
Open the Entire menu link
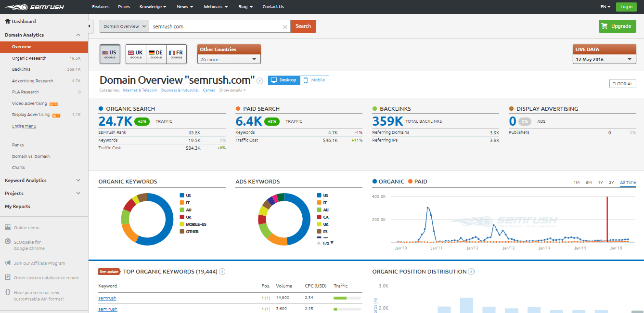24,126
